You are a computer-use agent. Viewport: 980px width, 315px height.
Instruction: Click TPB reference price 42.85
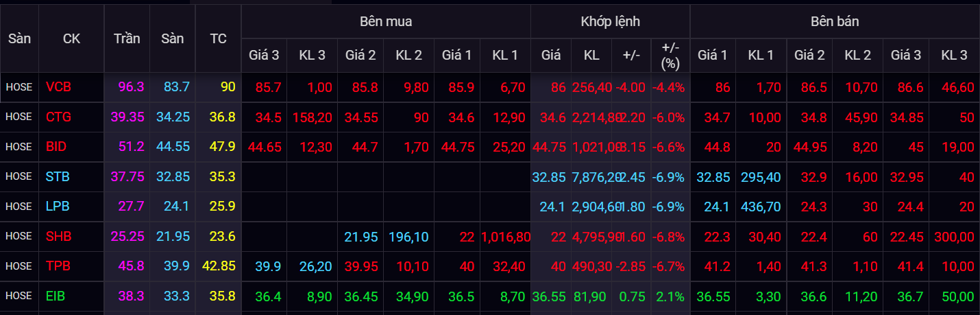pos(219,266)
